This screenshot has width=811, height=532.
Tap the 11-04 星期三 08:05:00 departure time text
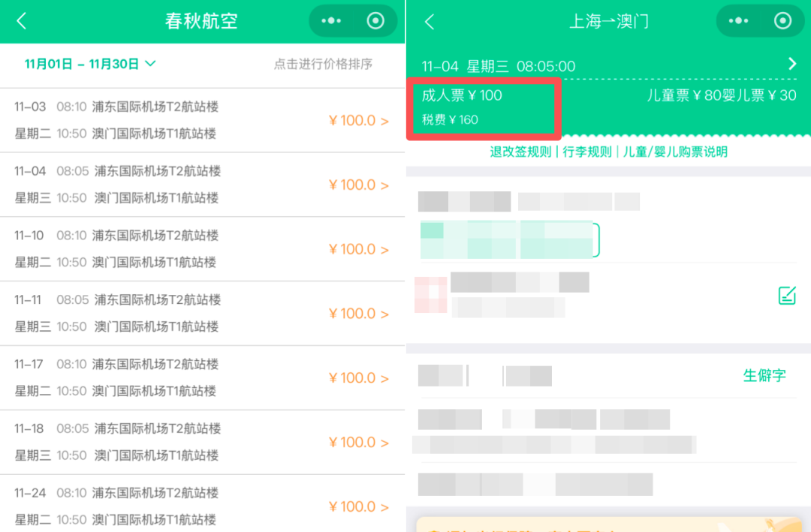click(499, 66)
